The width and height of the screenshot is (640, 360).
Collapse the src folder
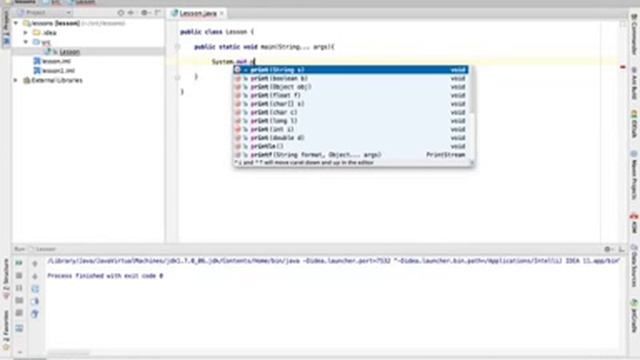(x=26, y=42)
